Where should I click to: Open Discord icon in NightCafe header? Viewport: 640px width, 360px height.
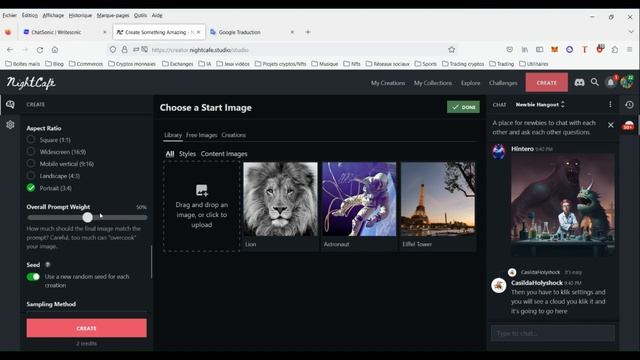(579, 82)
